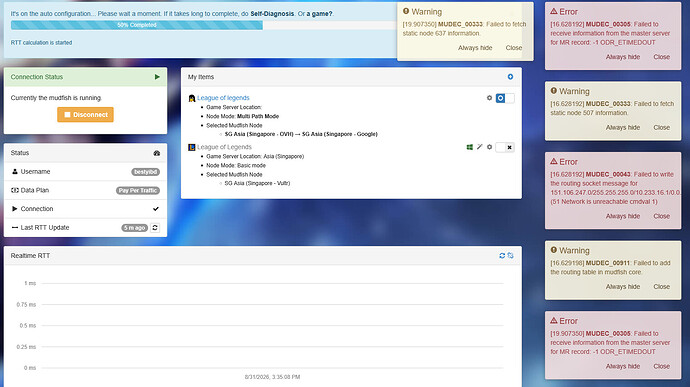
Task: Toggle off the Multi Path League of legends item
Action: [505, 98]
